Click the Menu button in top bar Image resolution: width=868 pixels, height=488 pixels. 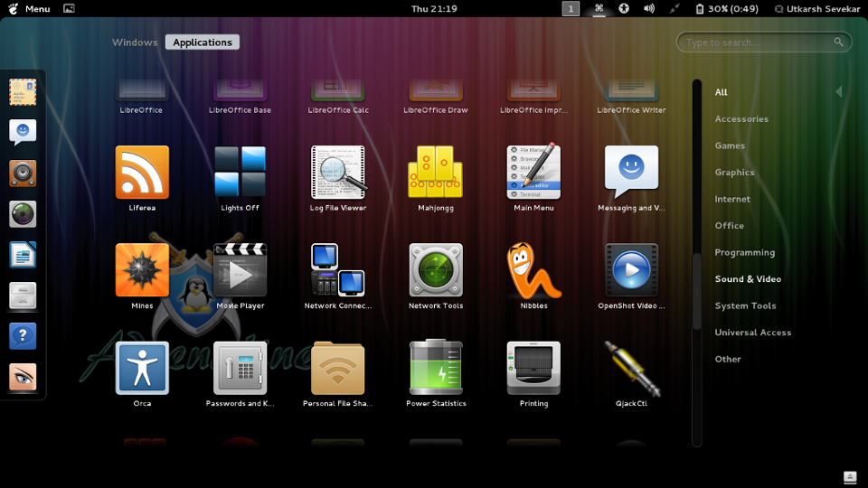click(30, 9)
